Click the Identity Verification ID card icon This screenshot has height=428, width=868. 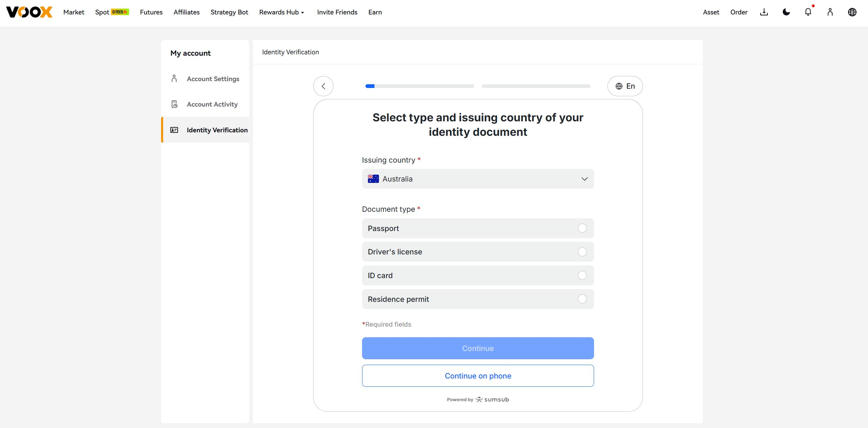tap(174, 130)
